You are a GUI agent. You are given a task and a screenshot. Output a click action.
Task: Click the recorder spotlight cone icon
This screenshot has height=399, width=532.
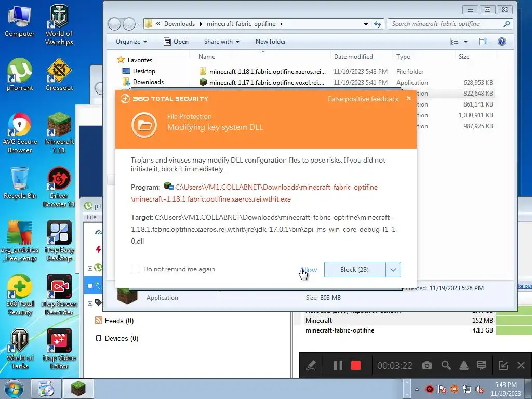click(464, 365)
